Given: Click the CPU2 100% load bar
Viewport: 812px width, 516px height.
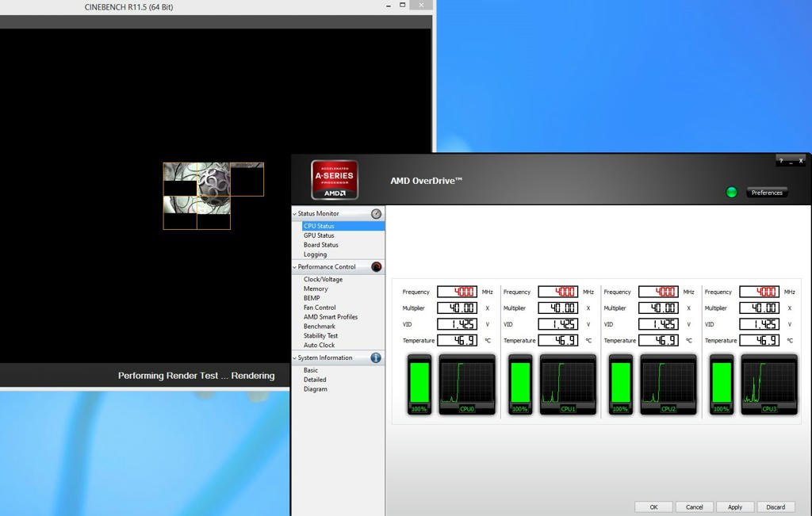Looking at the screenshot, I should (x=621, y=384).
